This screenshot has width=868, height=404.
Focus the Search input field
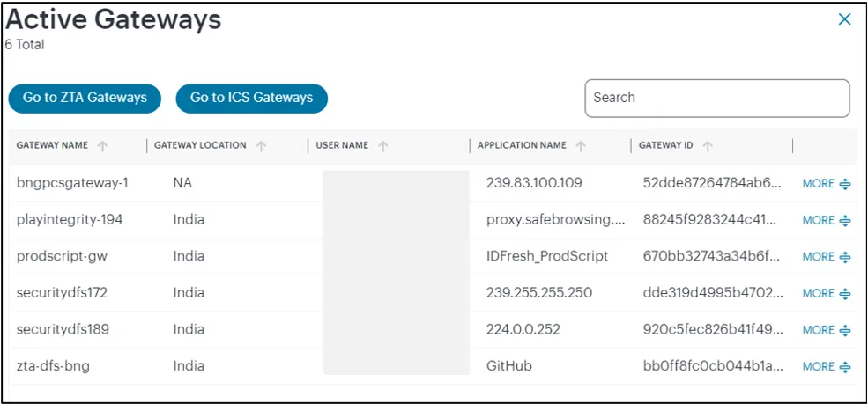[x=717, y=99]
